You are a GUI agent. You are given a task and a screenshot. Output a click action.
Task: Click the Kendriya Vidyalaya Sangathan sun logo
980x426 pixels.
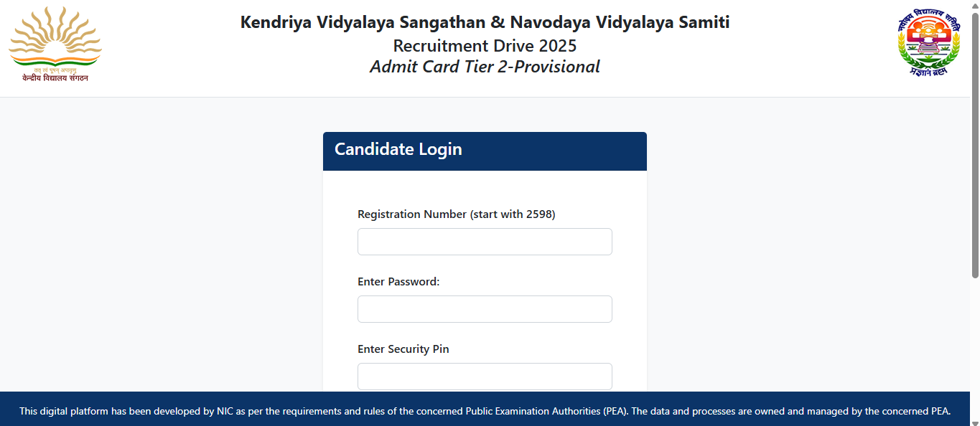point(55,36)
